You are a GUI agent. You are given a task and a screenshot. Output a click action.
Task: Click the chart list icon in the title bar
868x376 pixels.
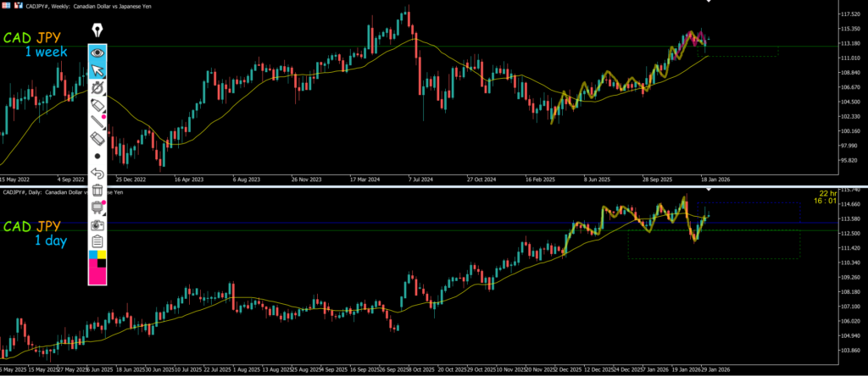pos(5,3)
